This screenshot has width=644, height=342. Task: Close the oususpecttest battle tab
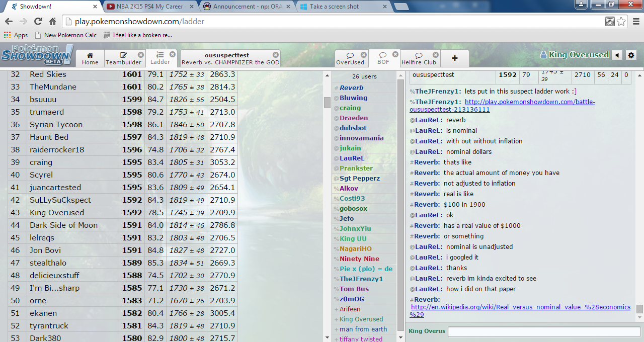[276, 55]
